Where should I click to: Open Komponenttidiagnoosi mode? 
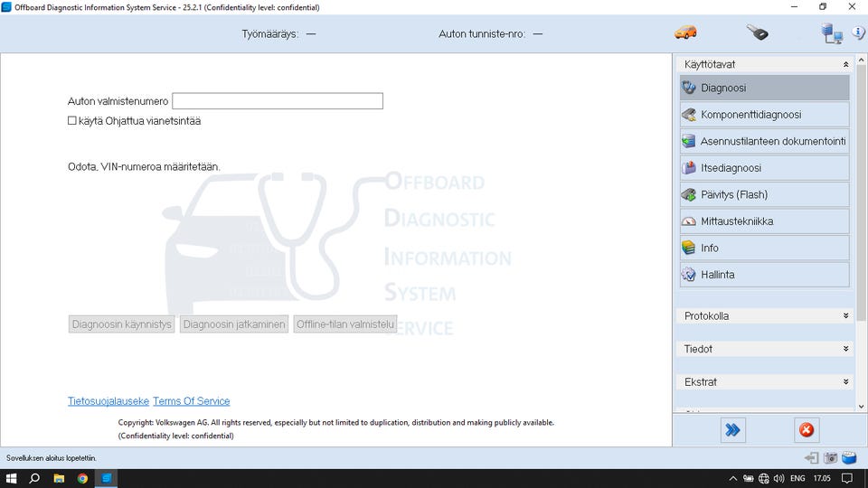(765, 115)
